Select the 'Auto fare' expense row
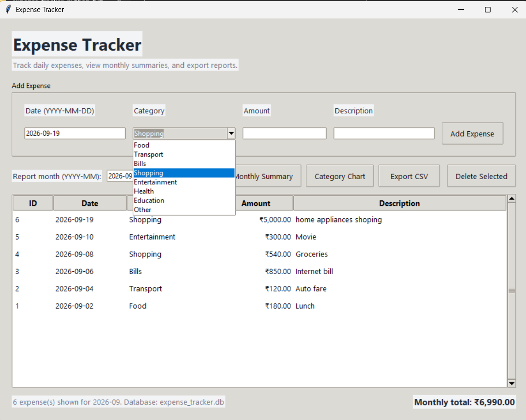The height and width of the screenshot is (420, 526). (x=259, y=289)
